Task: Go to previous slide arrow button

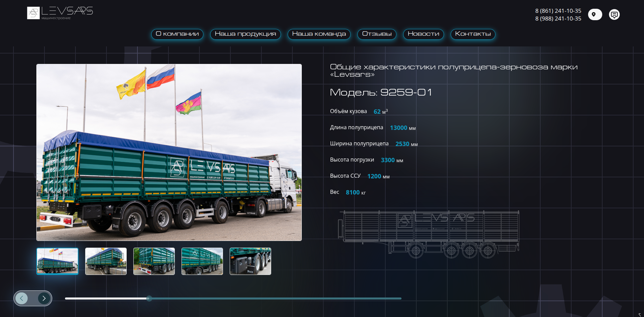Action: click(22, 298)
